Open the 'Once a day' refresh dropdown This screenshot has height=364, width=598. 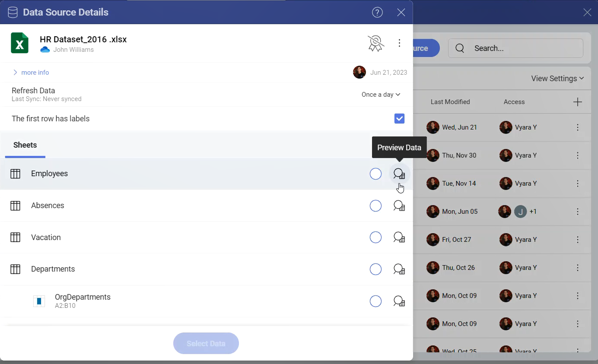(381, 95)
